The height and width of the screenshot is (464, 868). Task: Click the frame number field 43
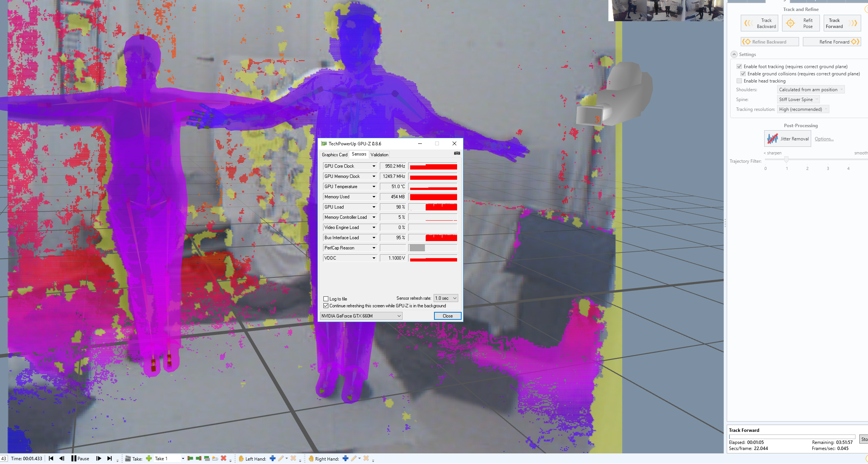[x=3, y=458]
